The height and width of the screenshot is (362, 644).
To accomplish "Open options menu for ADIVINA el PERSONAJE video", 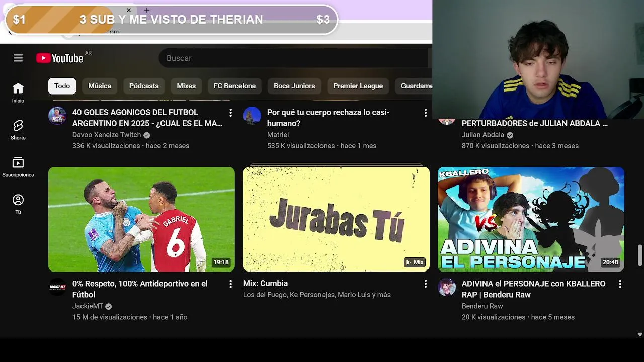I will click(620, 284).
